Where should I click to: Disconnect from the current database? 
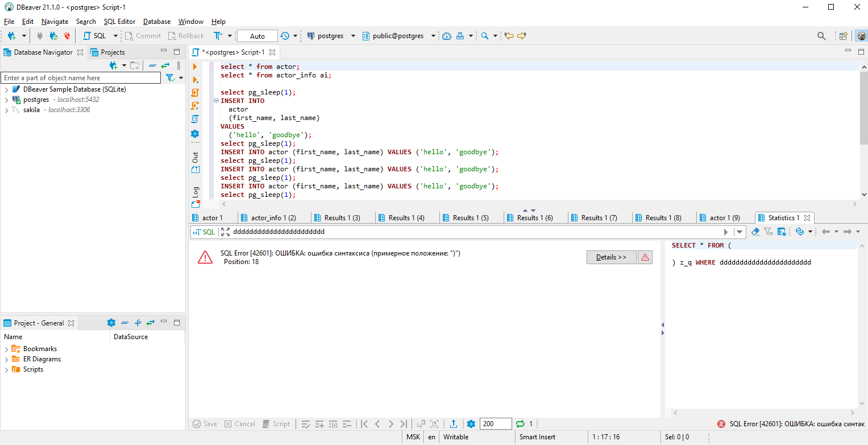68,35
